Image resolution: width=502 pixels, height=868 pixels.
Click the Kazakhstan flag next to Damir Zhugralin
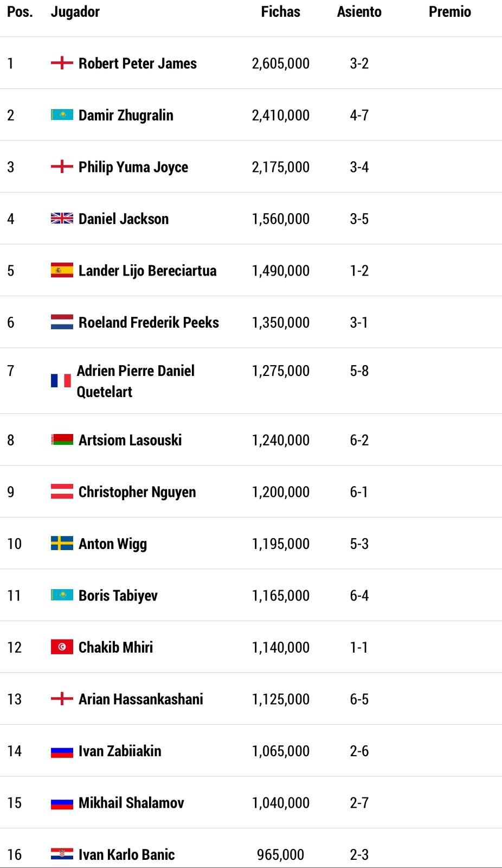point(62,115)
